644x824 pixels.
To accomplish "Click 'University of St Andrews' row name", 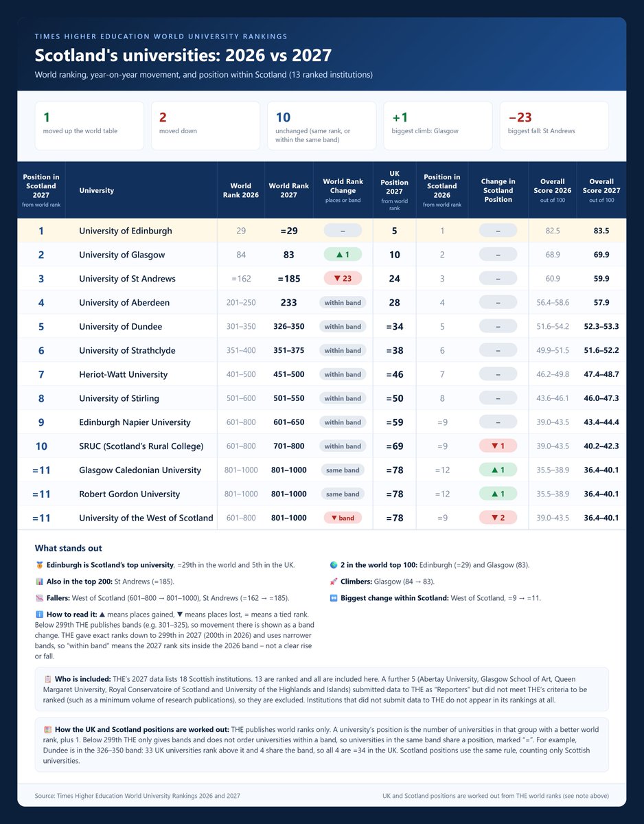I will (127, 279).
